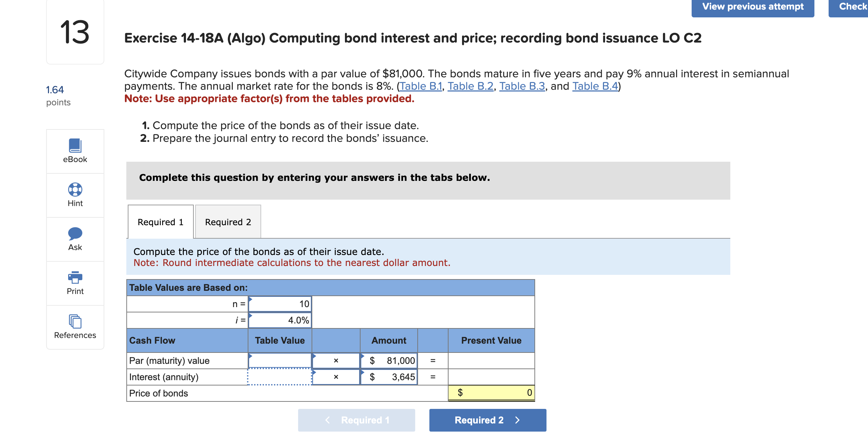
Task: Switch to the Required 2 tab
Action: click(x=227, y=221)
